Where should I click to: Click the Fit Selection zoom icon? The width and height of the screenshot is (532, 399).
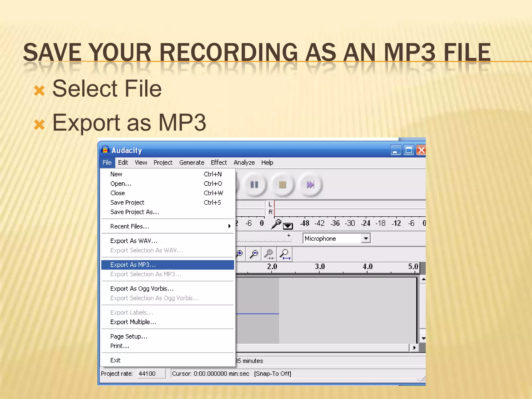(269, 254)
